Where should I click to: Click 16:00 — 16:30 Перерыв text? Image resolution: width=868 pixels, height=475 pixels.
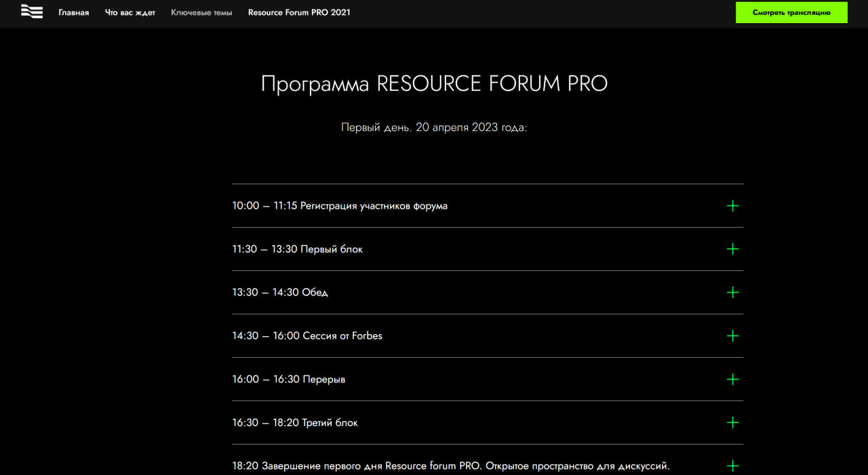288,379
